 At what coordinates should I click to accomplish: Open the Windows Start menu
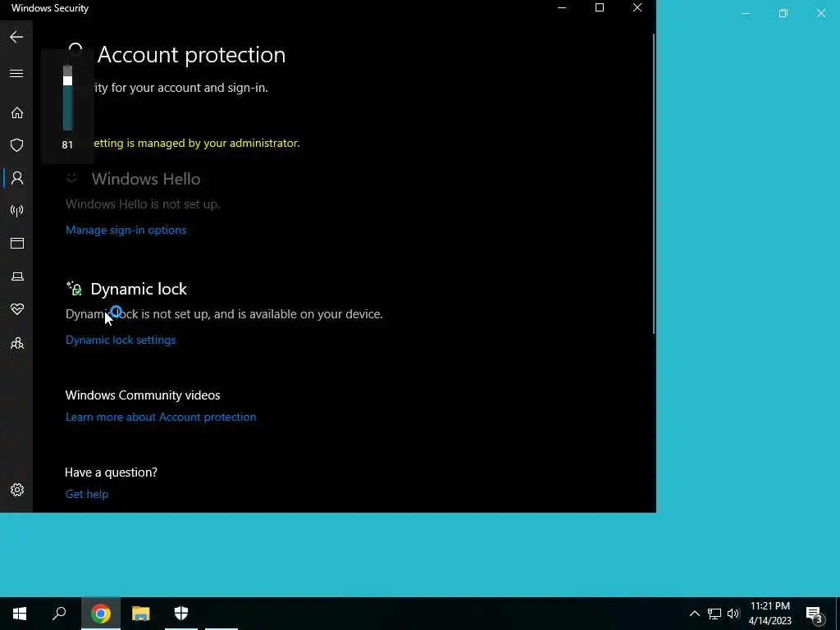(x=20, y=614)
